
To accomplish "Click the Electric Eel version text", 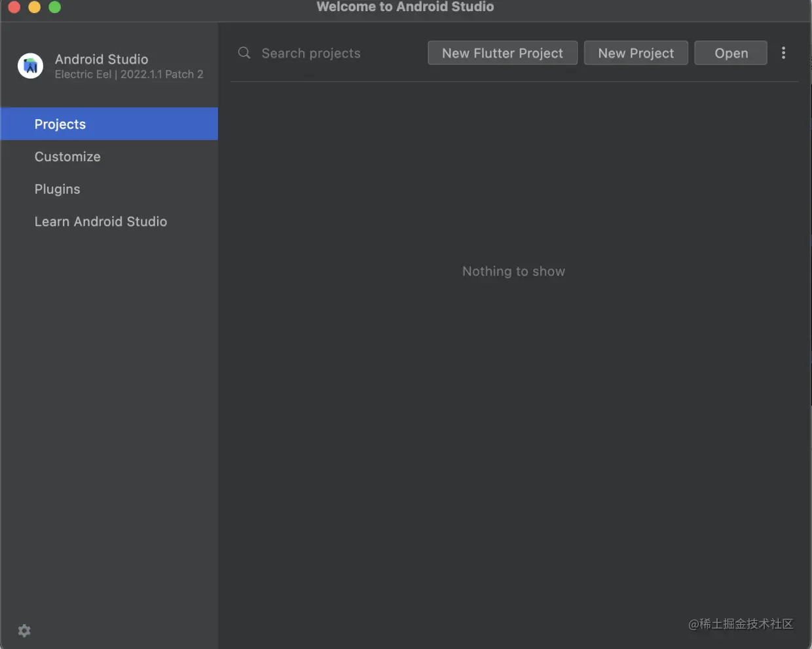I will (129, 75).
